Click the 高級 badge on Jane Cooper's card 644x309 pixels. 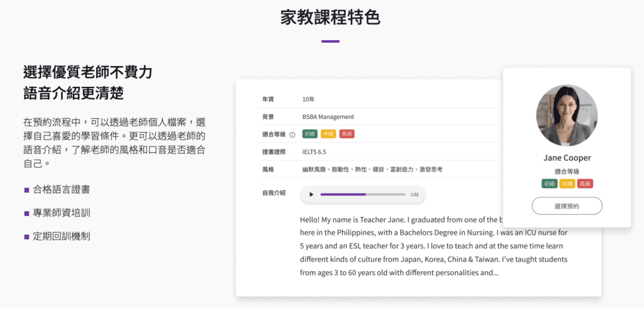tap(586, 184)
